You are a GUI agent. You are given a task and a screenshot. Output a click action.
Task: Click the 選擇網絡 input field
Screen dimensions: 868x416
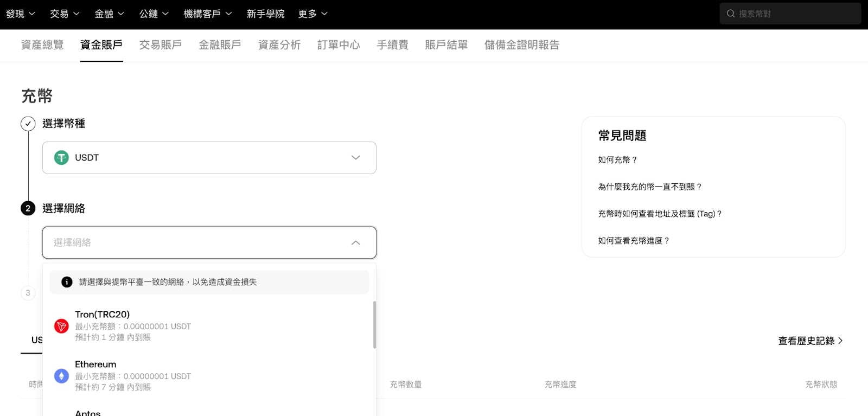(x=209, y=242)
